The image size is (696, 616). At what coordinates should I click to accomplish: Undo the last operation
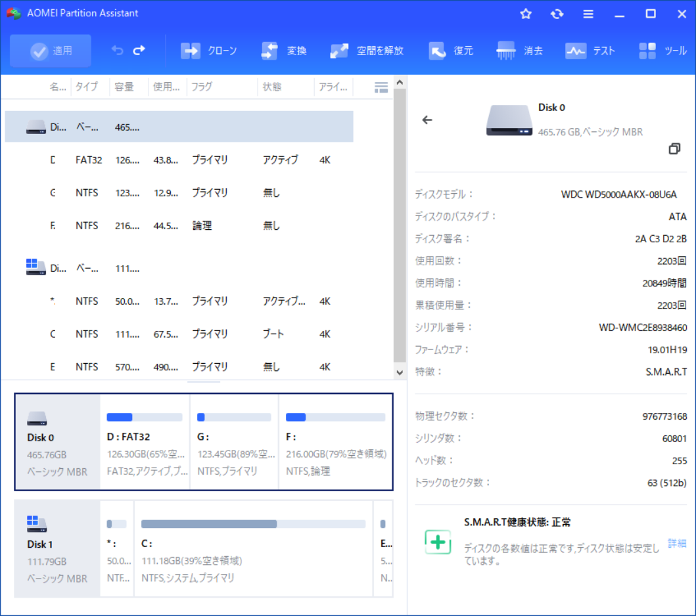(117, 51)
